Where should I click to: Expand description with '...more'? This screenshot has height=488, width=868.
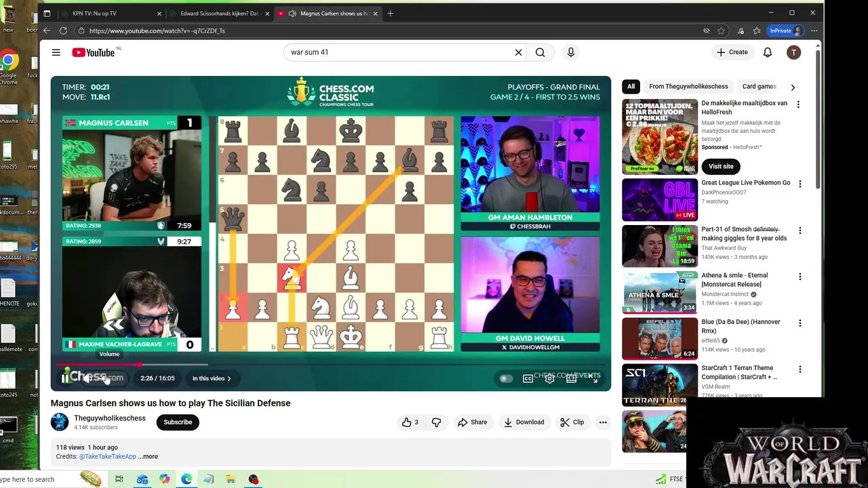point(148,457)
